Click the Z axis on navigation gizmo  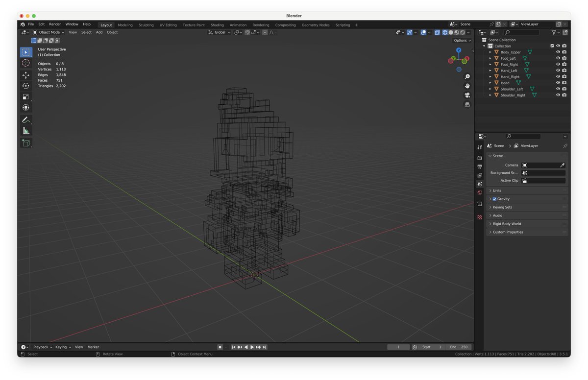point(459,50)
